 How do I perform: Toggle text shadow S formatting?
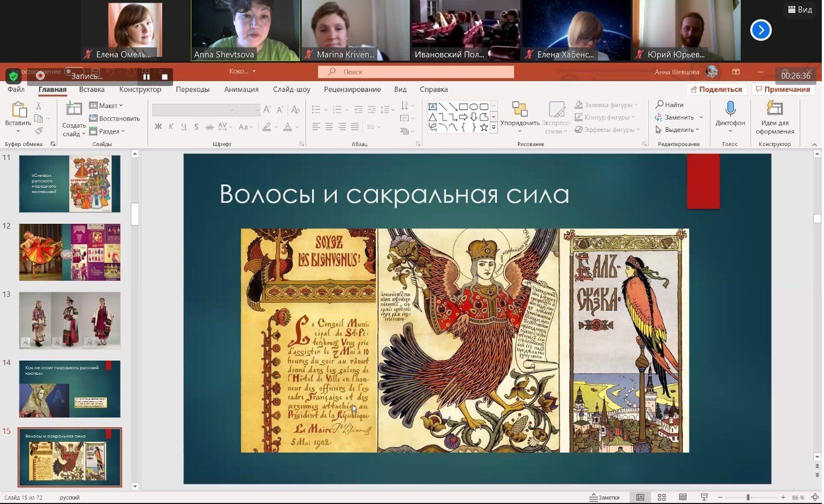tap(196, 127)
